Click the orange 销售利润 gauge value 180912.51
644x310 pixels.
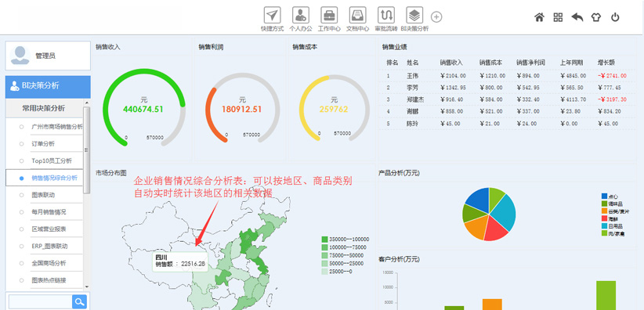[241, 110]
